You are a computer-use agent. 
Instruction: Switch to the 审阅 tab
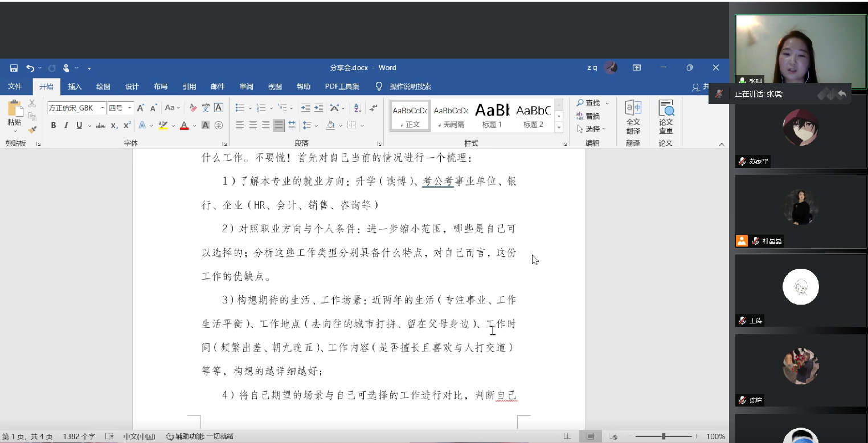coord(246,87)
